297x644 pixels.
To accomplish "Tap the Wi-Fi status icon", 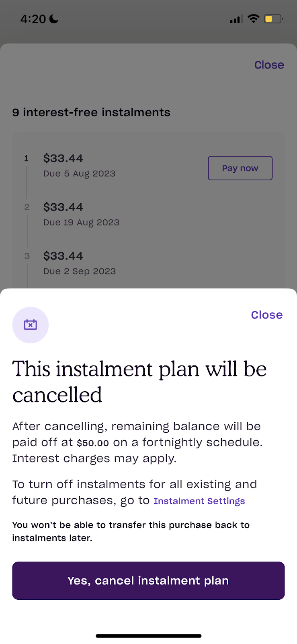I will click(x=253, y=19).
